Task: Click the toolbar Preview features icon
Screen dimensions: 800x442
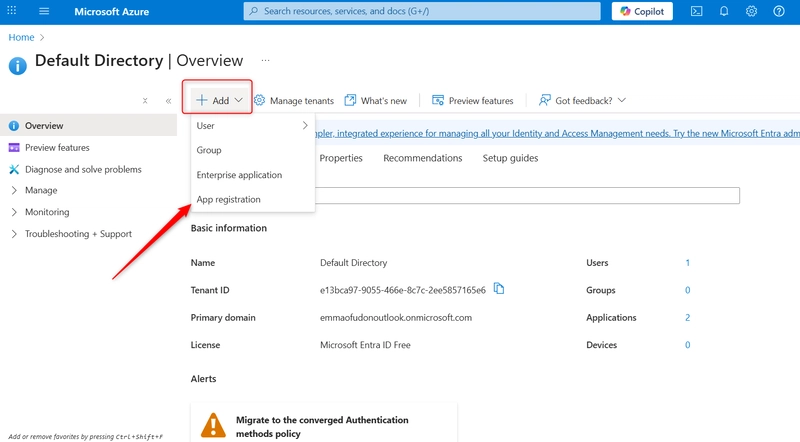Action: tap(438, 100)
